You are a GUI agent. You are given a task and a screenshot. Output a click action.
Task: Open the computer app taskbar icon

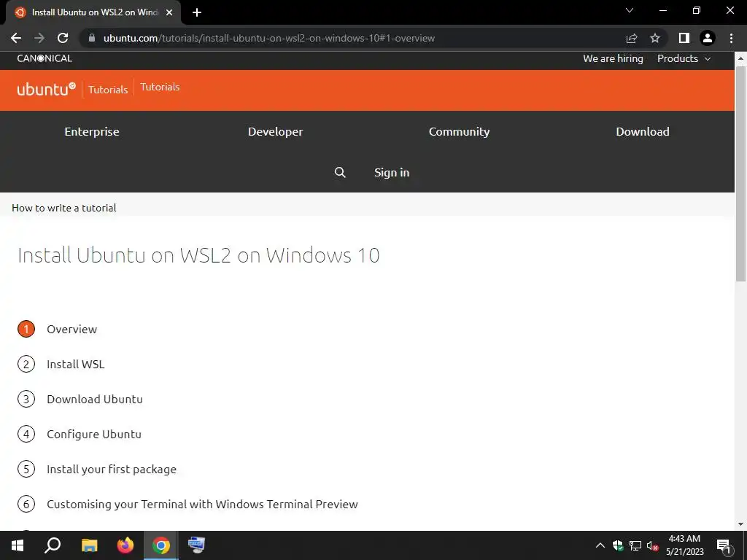196,545
